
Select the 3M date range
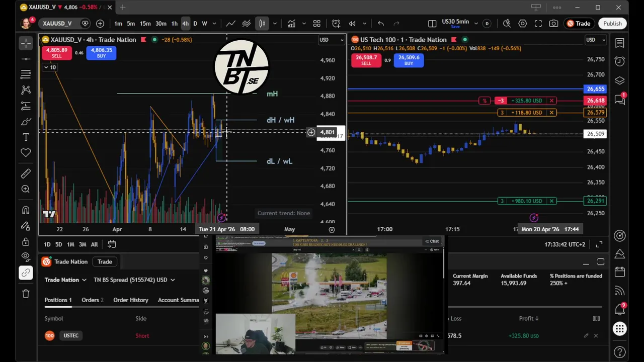click(83, 244)
